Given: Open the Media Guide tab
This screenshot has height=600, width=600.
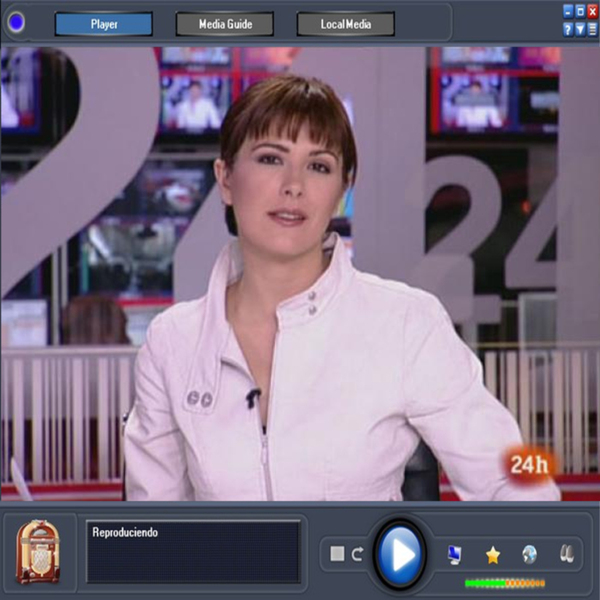Looking at the screenshot, I should pos(225,24).
